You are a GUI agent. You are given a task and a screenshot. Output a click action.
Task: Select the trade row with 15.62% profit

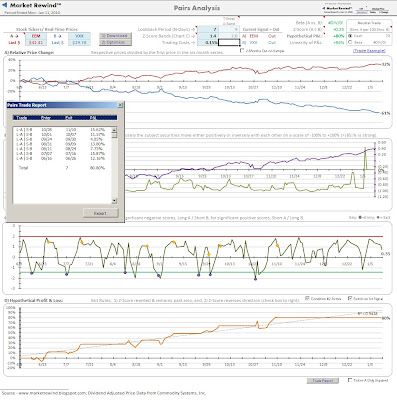(62, 129)
